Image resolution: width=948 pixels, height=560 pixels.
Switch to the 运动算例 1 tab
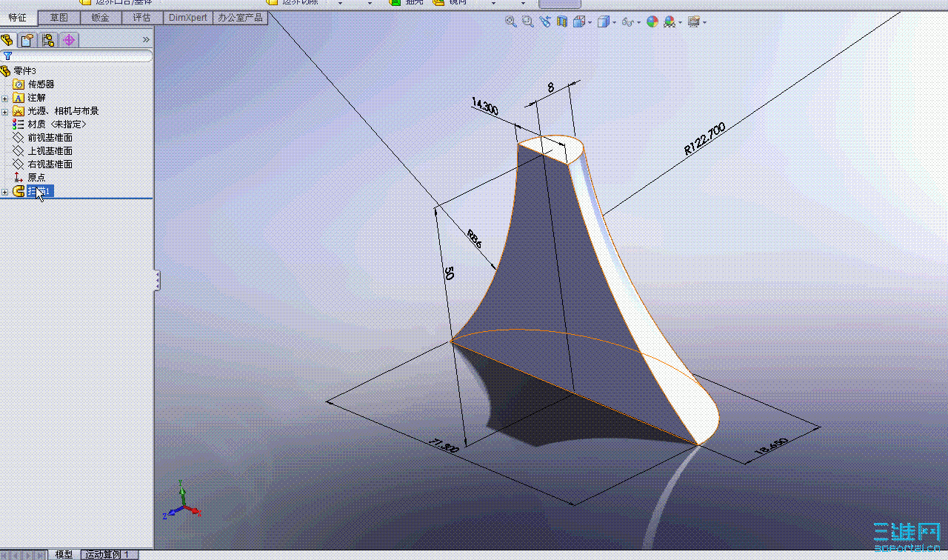click(108, 554)
